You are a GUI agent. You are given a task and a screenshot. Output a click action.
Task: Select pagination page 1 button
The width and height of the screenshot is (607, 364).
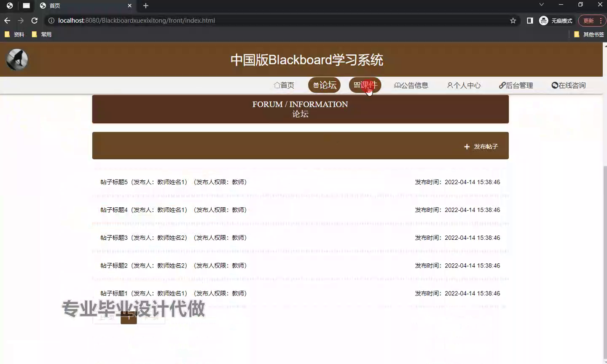click(x=129, y=317)
